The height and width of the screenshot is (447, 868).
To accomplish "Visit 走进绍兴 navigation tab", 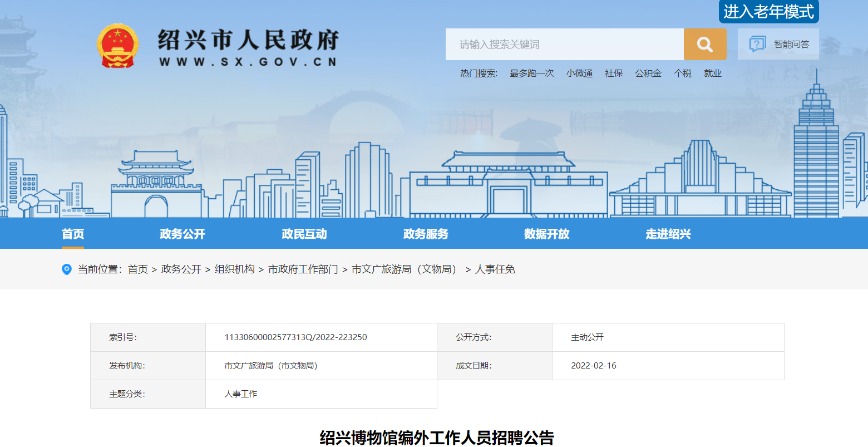I will pyautogui.click(x=668, y=234).
